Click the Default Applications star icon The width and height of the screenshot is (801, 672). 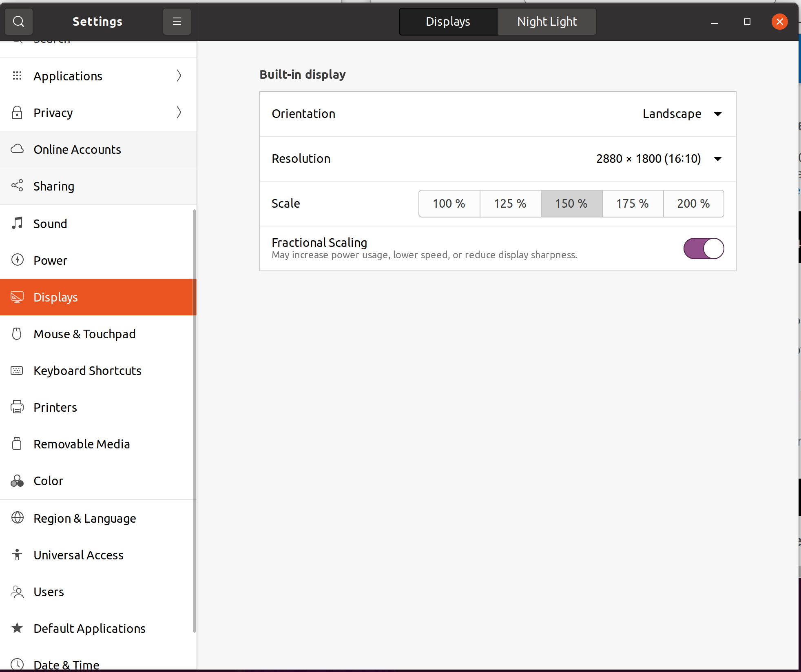tap(17, 628)
